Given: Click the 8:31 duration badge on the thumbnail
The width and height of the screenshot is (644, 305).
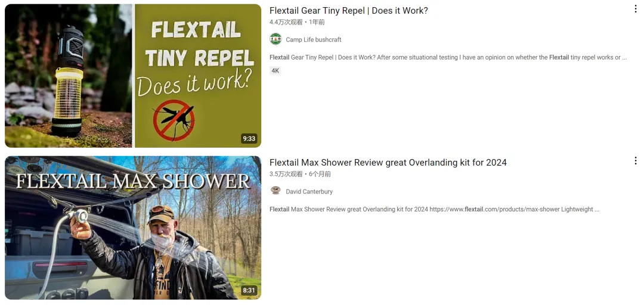Looking at the screenshot, I should [249, 291].
